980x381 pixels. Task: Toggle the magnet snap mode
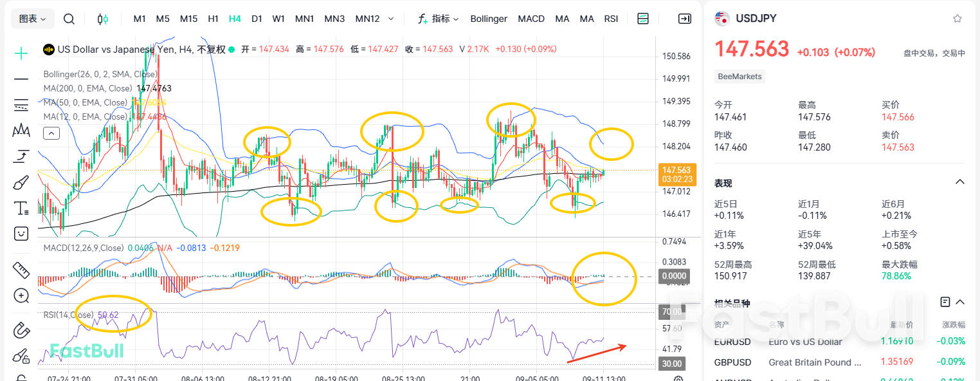coord(21,331)
